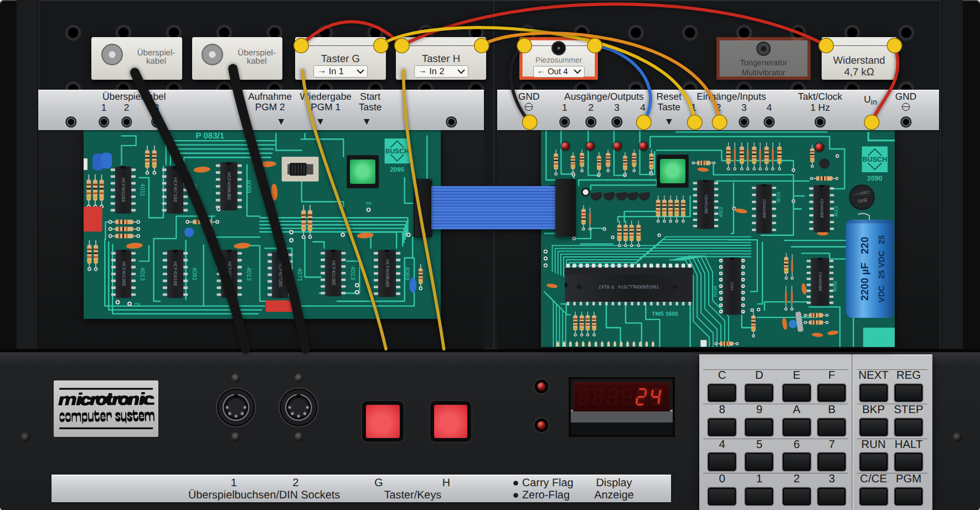Click the C/CE clear key

pyautogui.click(x=873, y=496)
